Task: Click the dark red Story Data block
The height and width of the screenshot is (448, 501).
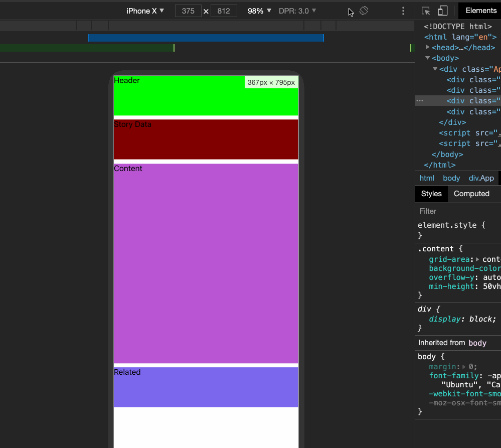Action: click(x=206, y=139)
